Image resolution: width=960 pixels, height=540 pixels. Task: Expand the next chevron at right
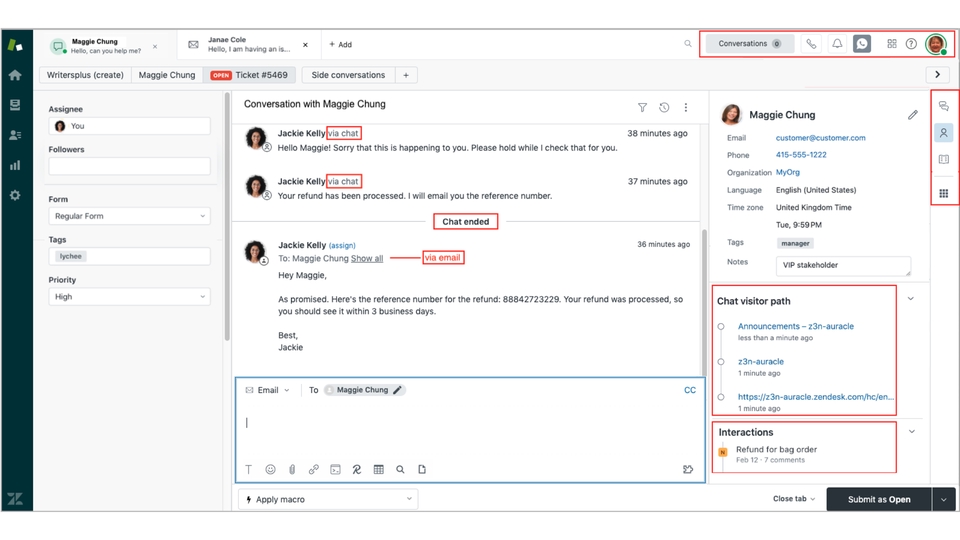point(937,75)
